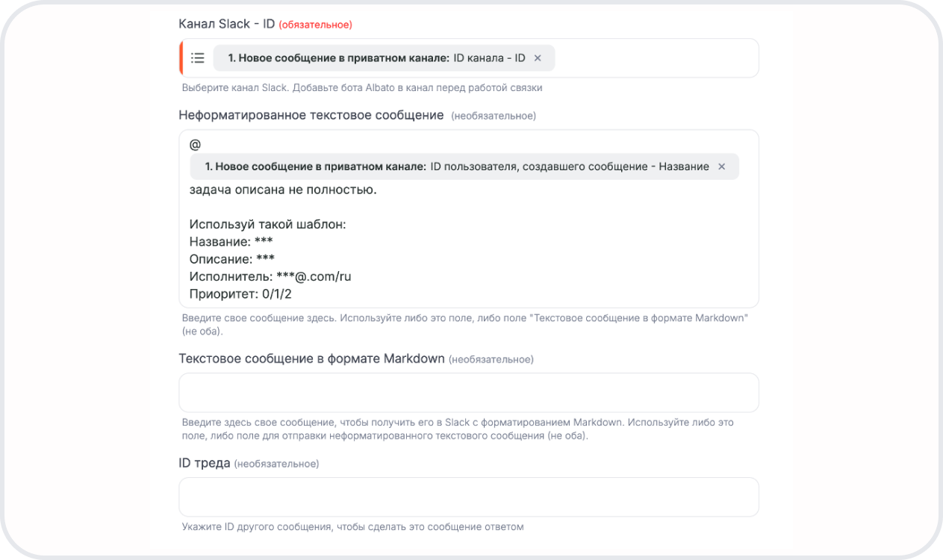
Task: Click into the ID треда input field
Action: (469, 497)
